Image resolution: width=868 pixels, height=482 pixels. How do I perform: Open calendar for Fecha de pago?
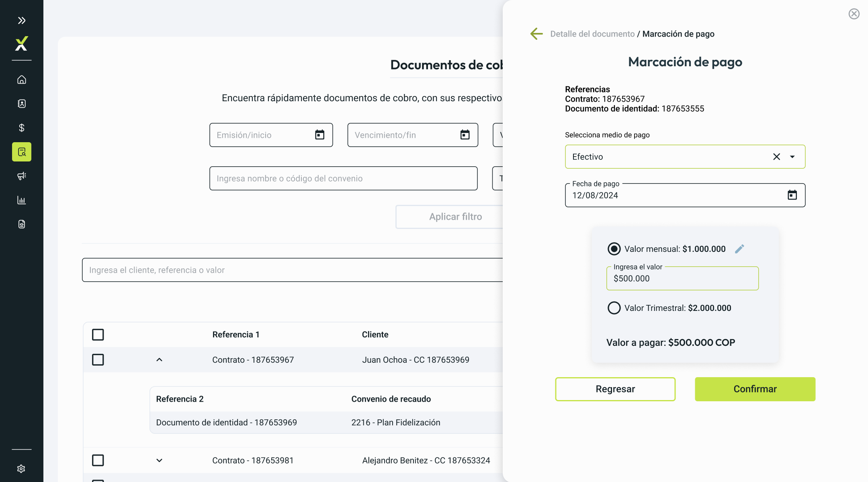click(x=792, y=195)
